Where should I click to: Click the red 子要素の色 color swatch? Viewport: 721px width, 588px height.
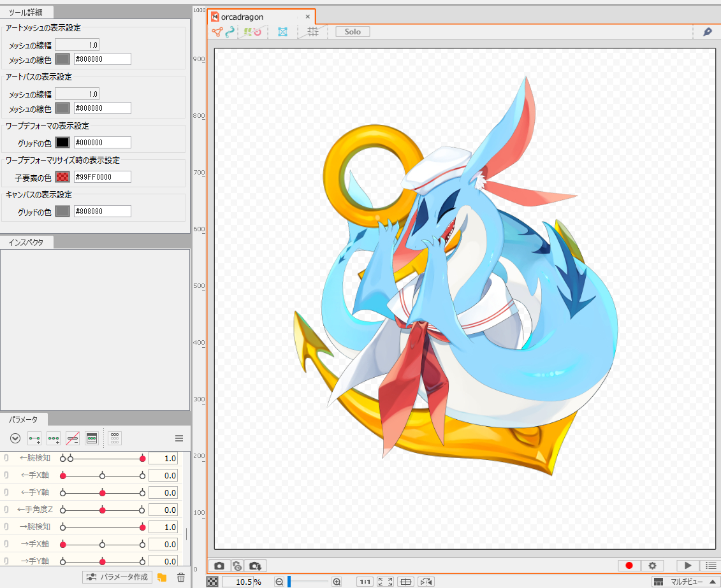click(x=62, y=176)
